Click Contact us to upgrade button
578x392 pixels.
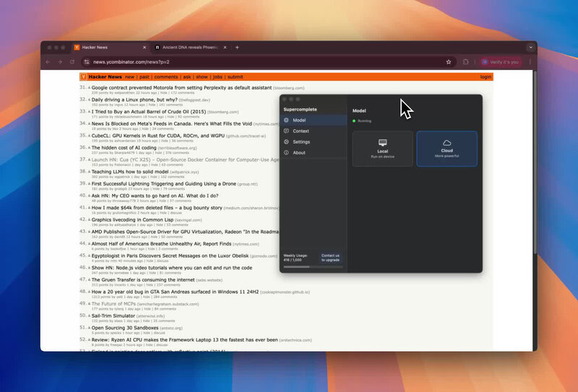(x=330, y=258)
